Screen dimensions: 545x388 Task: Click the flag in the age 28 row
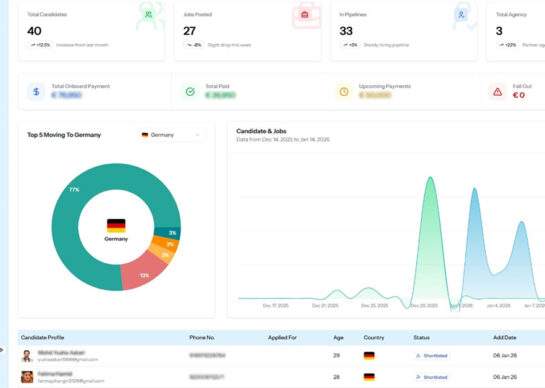(369, 377)
